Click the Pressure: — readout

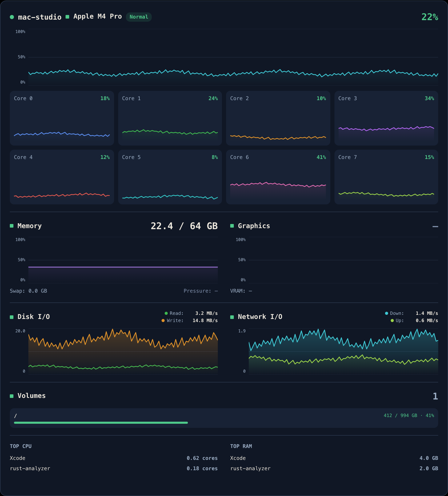coord(201,291)
